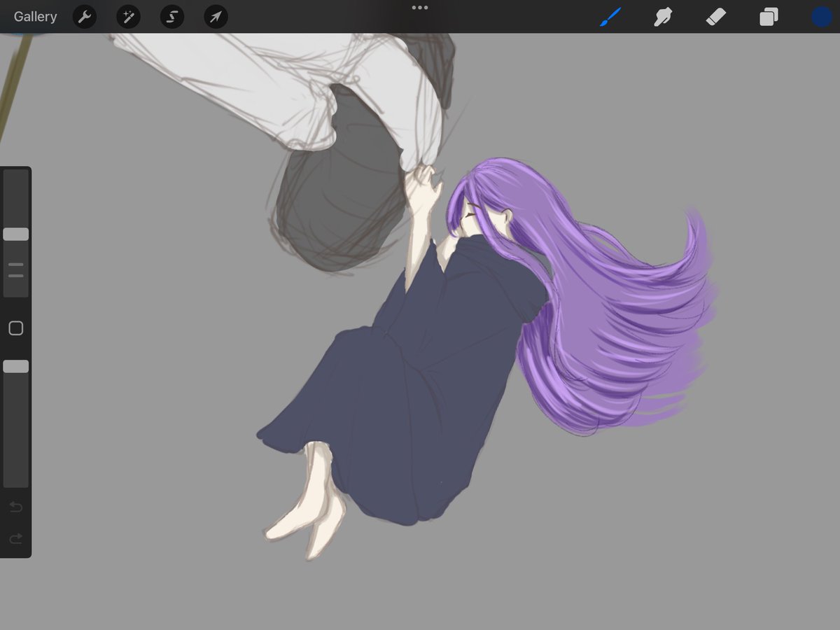Tap the square Modify button in sidebar

16,328
